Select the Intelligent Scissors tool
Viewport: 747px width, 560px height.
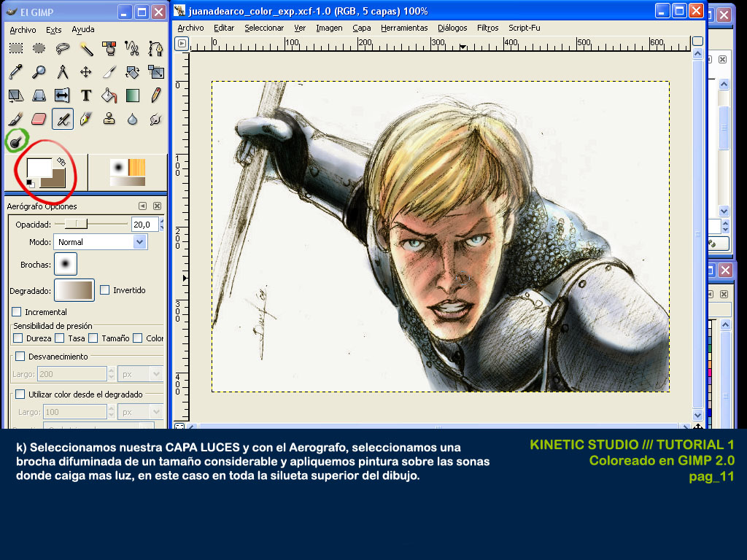pos(132,48)
